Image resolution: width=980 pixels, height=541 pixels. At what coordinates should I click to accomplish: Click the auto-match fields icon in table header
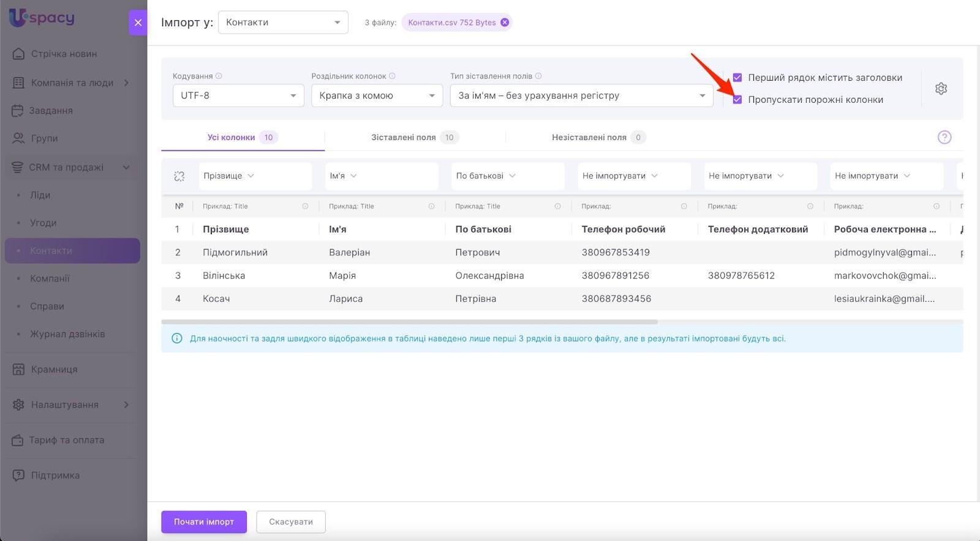coord(179,176)
